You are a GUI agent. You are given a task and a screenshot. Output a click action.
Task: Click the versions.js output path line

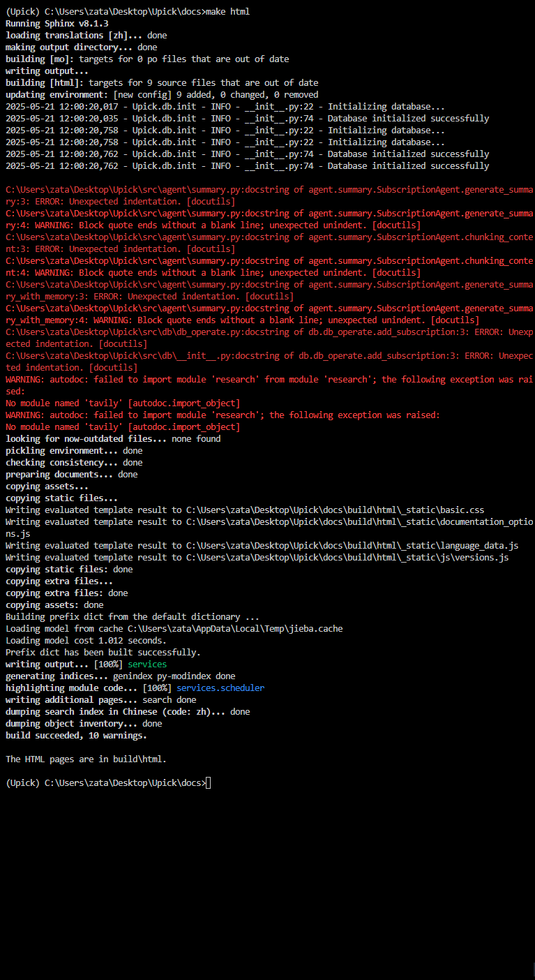[x=257, y=558]
